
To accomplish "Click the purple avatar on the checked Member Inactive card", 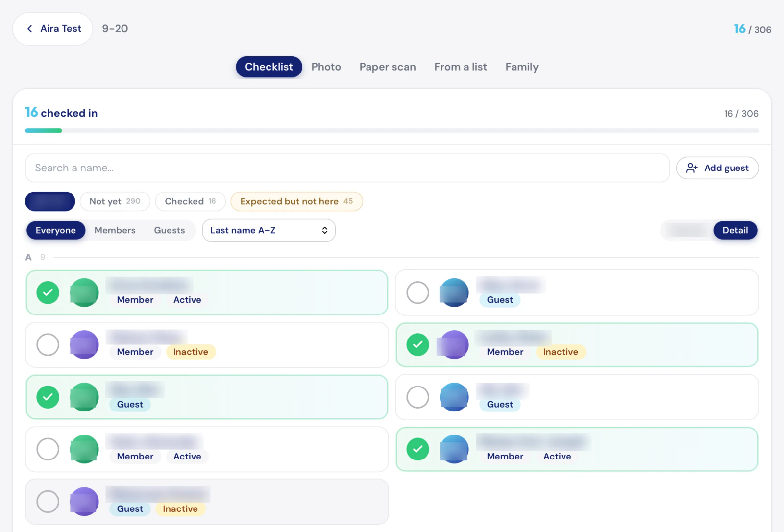I will (454, 345).
